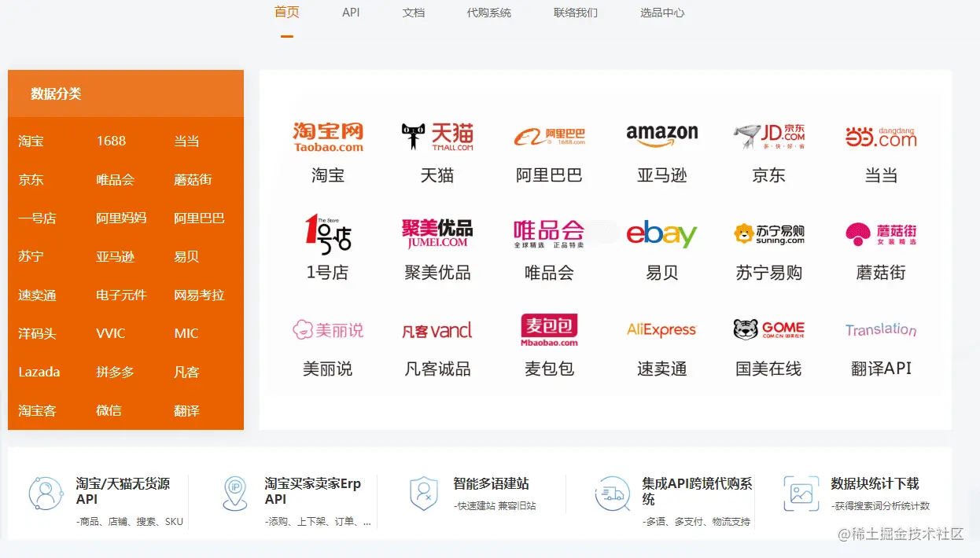The width and height of the screenshot is (980, 558).
Task: Select the shield icon beside 智能多语建站
Action: 423,494
